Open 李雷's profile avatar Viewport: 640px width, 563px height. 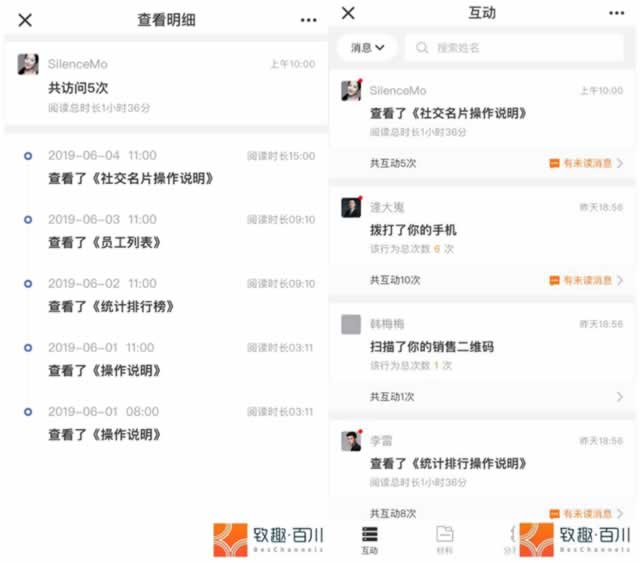351,441
